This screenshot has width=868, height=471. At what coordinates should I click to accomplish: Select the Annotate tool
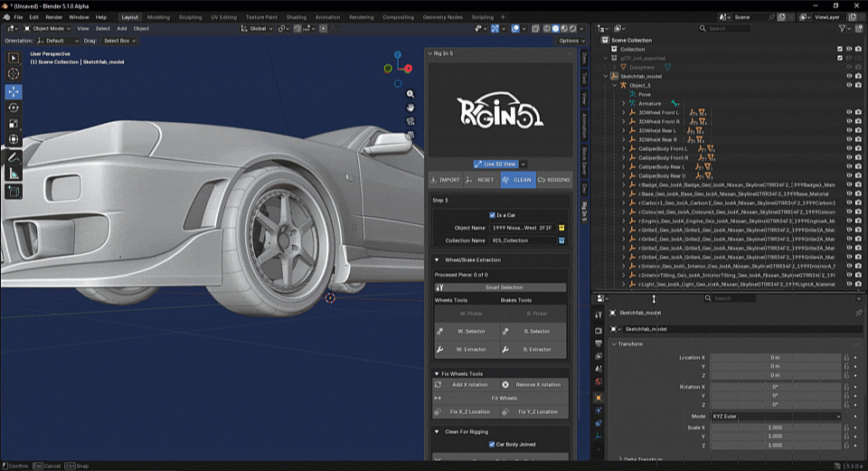14,157
